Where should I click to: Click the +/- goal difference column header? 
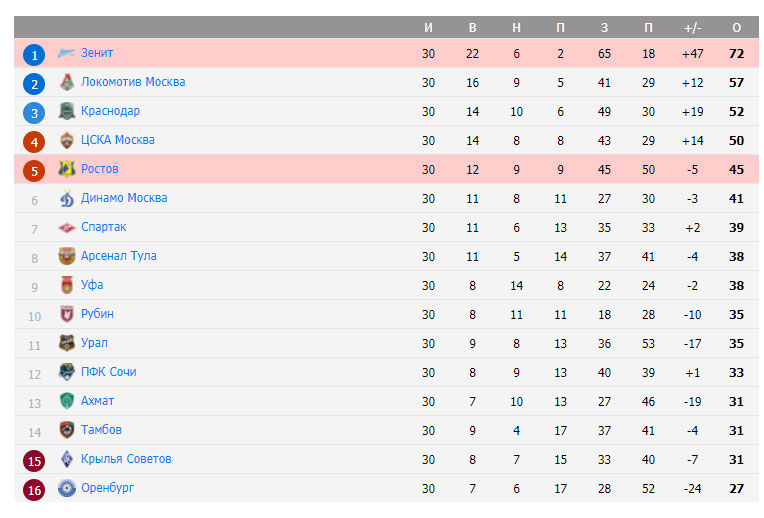tap(692, 28)
